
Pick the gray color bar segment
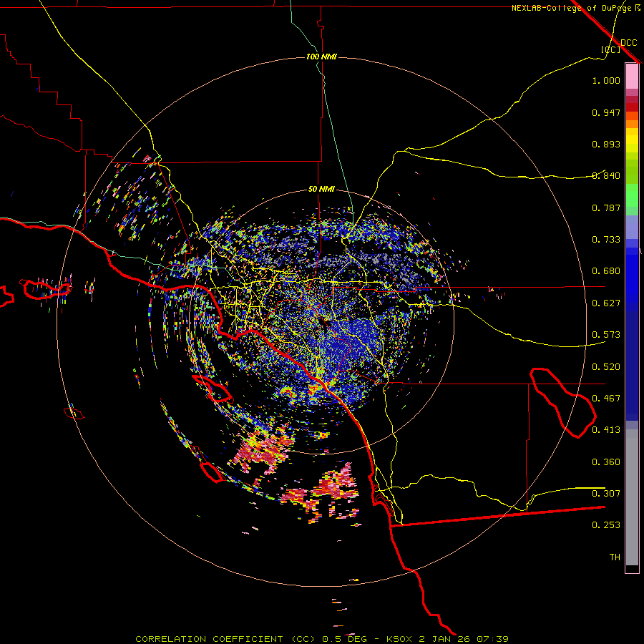632,497
